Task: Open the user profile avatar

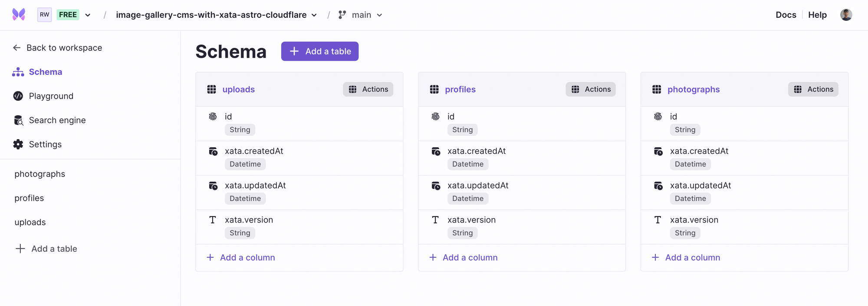Action: (846, 15)
